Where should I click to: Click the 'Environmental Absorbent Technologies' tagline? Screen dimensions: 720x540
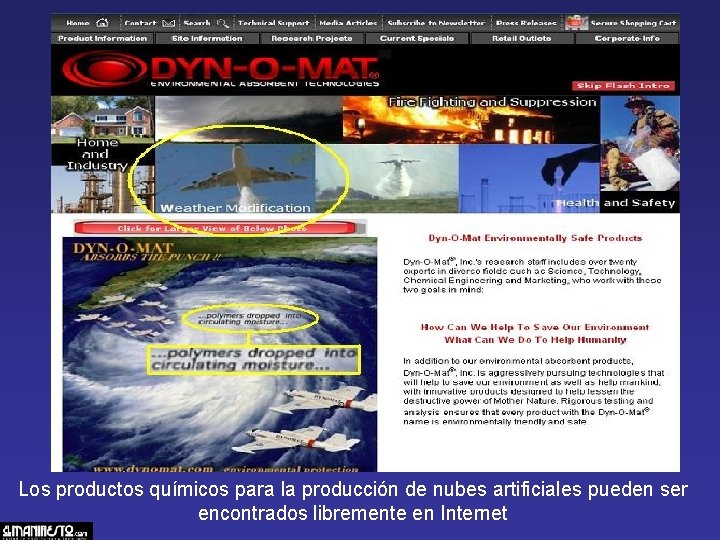265,84
